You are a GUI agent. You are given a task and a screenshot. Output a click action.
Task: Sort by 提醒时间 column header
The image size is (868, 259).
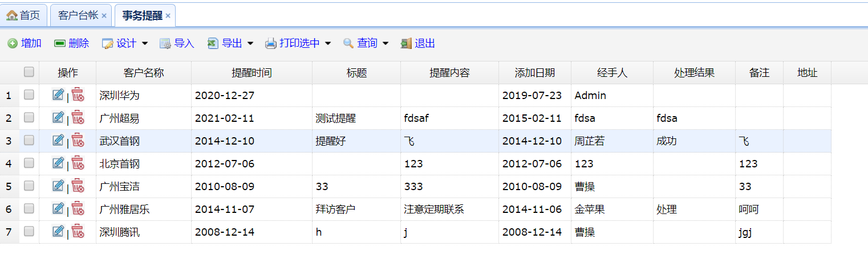tap(252, 73)
